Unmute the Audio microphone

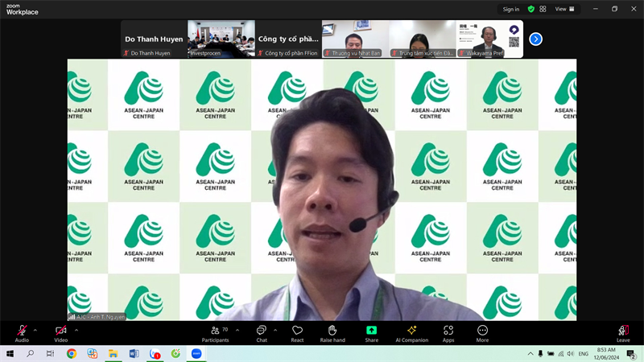coord(22,333)
